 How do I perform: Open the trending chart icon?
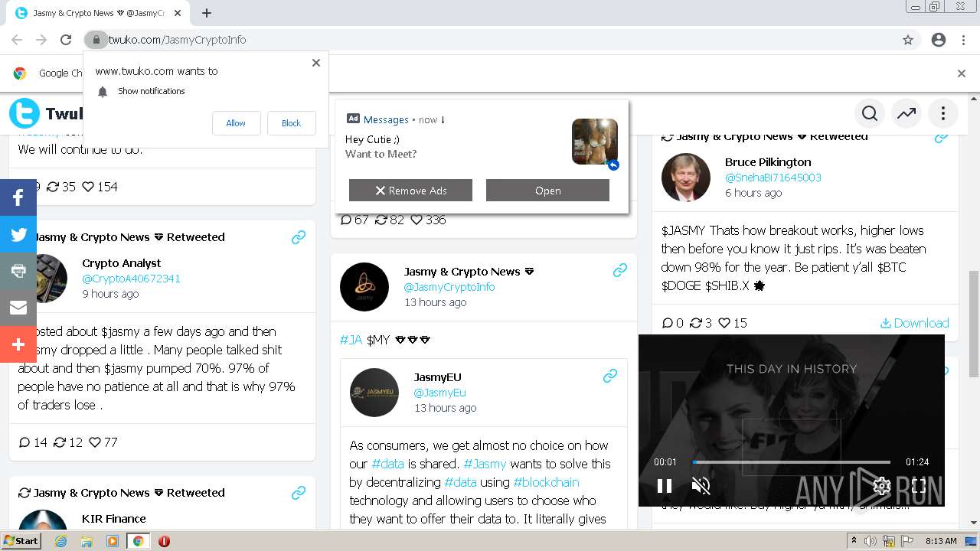[x=906, y=113]
